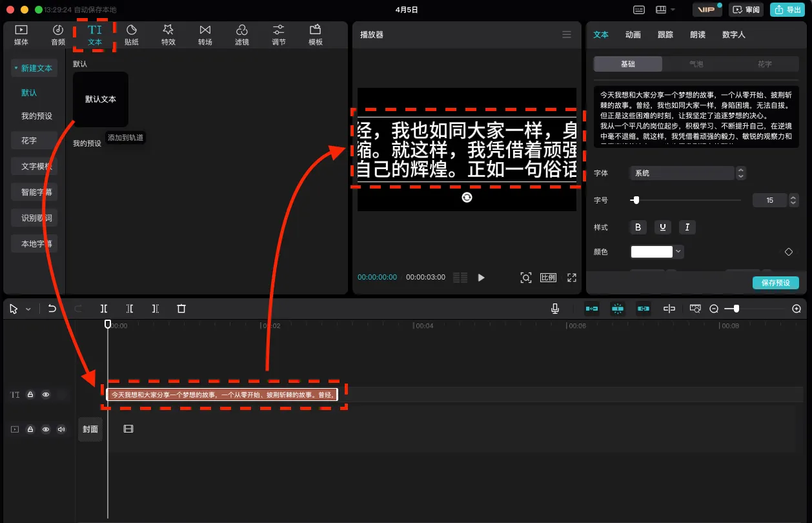Image resolution: width=812 pixels, height=523 pixels.
Task: Open the 字体 font dropdown showing 系统
Action: click(x=682, y=173)
